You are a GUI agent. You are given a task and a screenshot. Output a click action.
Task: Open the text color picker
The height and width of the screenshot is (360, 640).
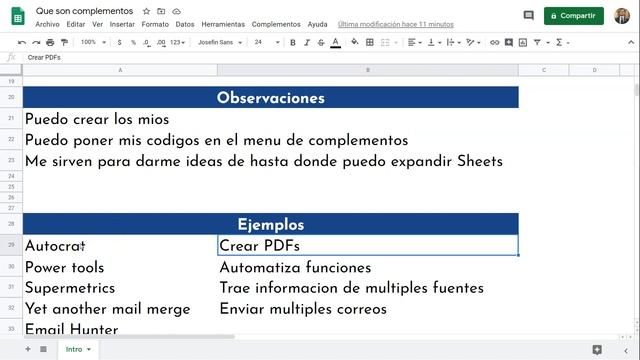[336, 42]
